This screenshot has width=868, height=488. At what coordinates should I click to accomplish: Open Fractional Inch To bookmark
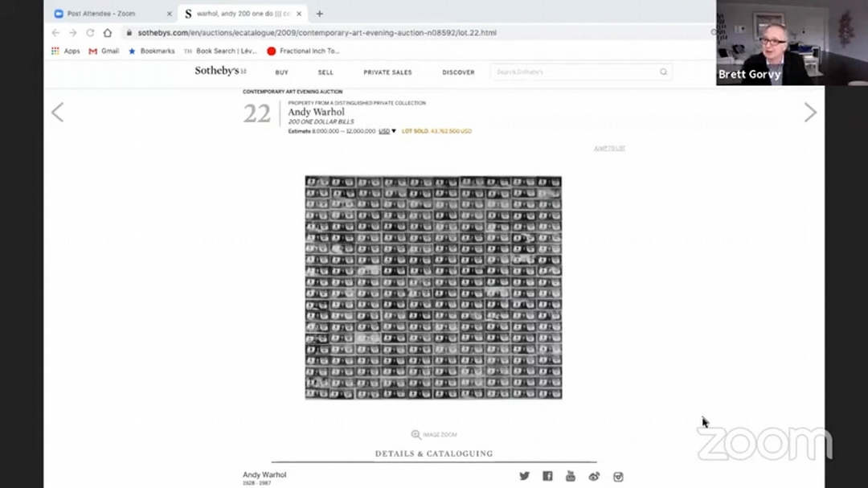(303, 51)
